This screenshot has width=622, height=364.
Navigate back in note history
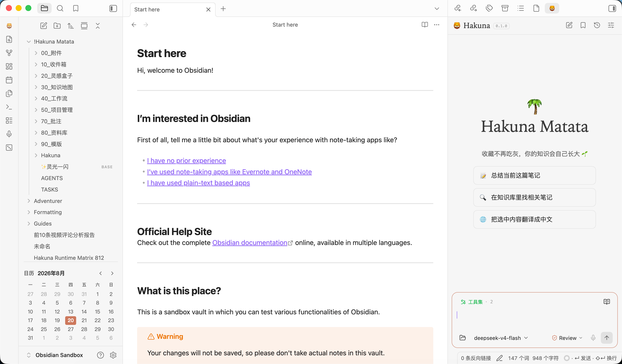134,25
